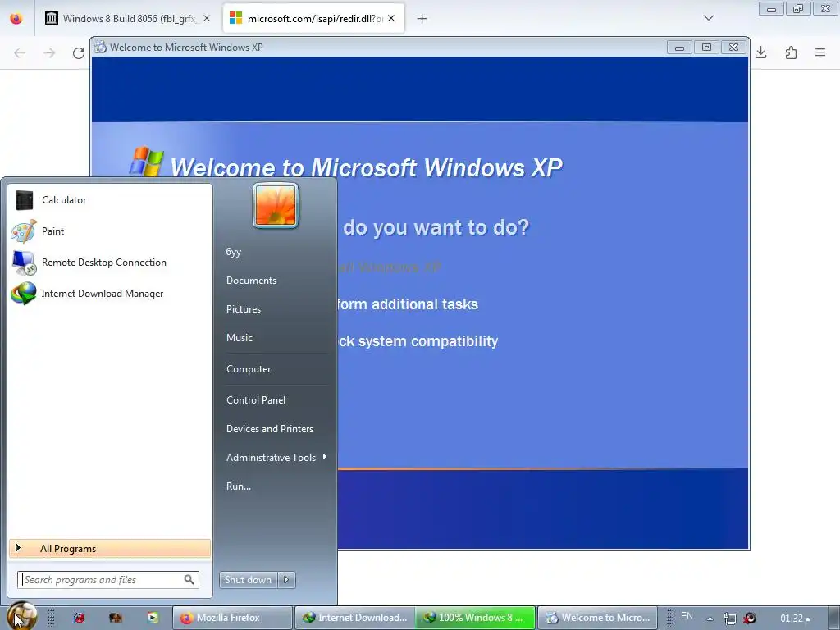
Task: Open the list all tabs chevron
Action: click(709, 18)
